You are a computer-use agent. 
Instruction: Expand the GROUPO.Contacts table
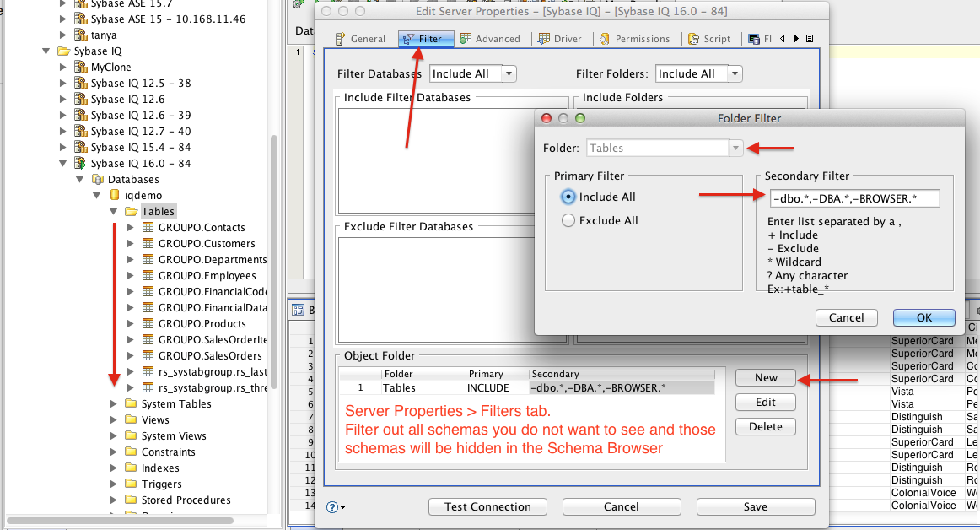(x=130, y=227)
